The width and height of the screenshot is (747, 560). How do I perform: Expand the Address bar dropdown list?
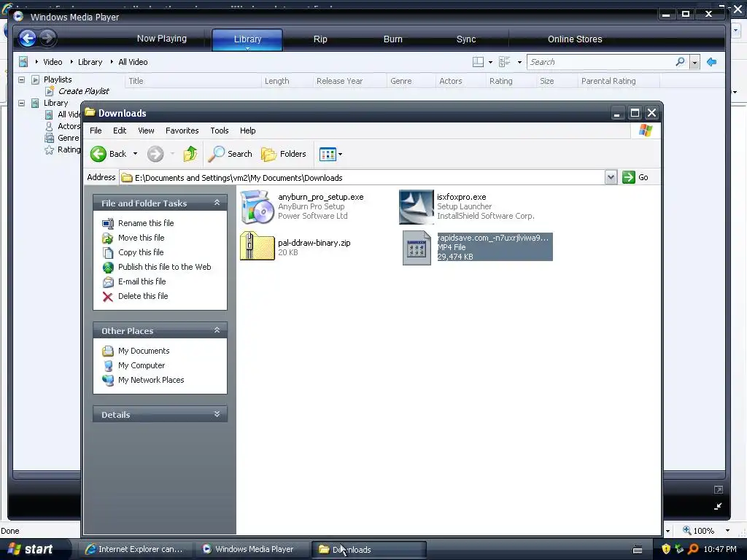pos(611,177)
